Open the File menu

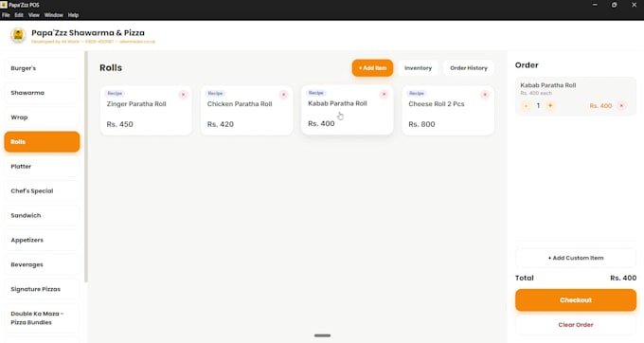pyautogui.click(x=6, y=15)
